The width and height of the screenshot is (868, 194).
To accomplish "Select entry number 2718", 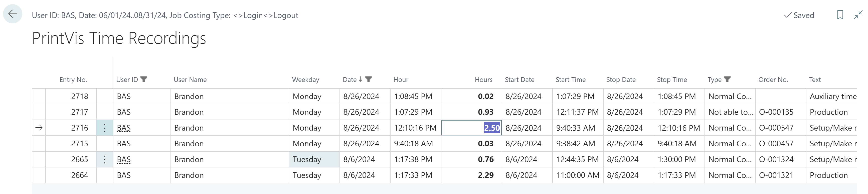I will pyautogui.click(x=80, y=96).
